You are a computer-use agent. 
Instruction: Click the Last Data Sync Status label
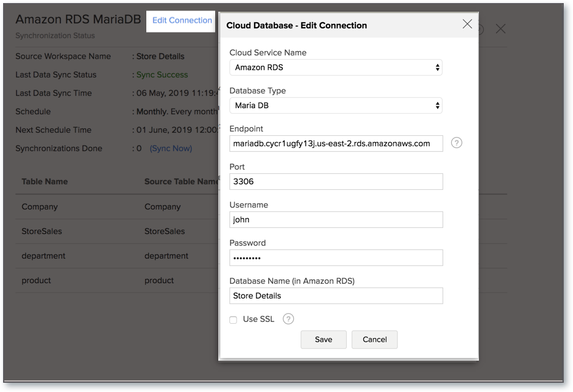[56, 75]
